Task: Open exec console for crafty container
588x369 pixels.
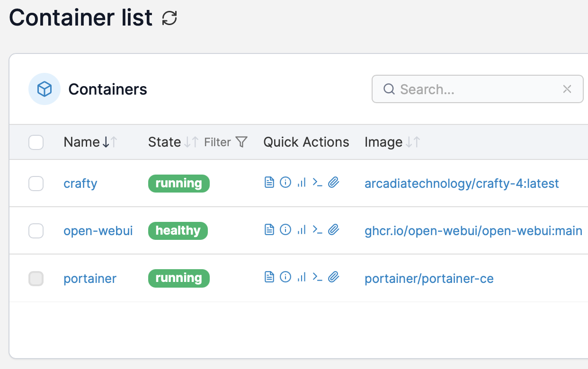Action: 317,183
